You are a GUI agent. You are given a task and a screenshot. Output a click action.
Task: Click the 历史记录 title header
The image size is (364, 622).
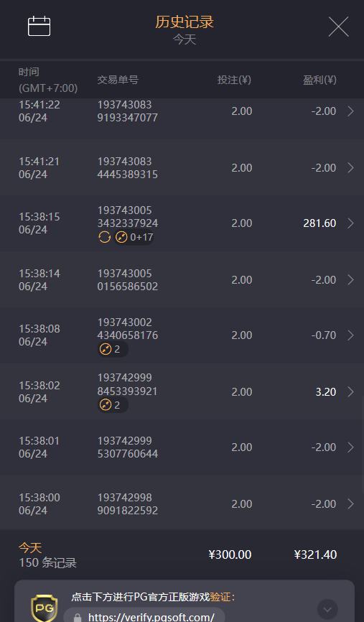point(185,22)
